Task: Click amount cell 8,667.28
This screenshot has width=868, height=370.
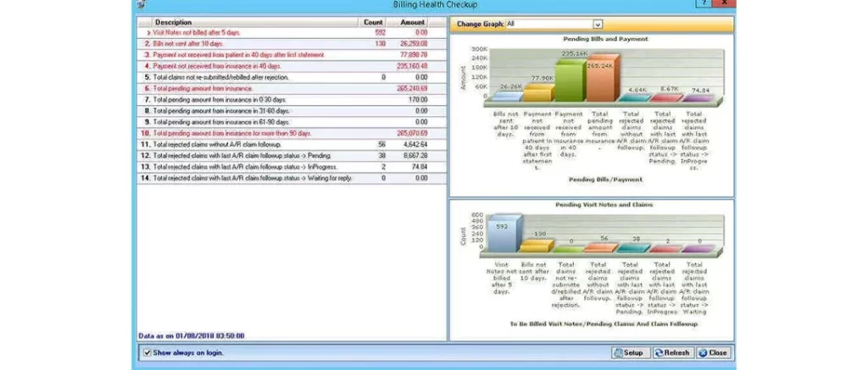Action: click(415, 156)
